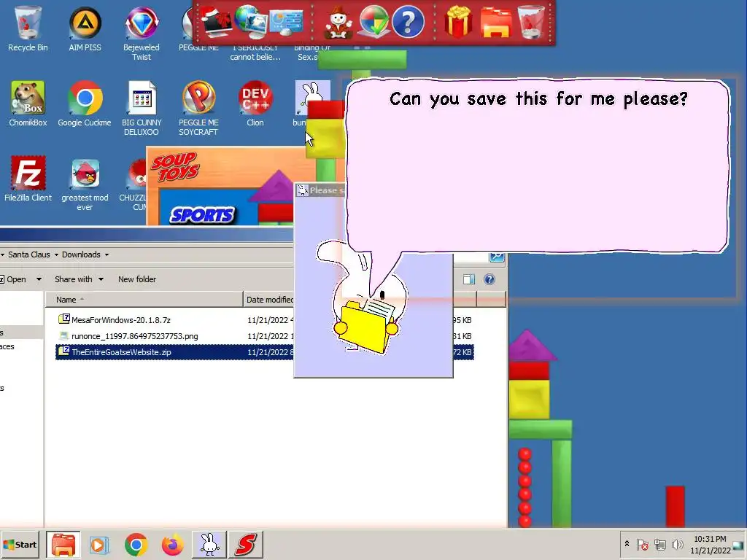This screenshot has height=560, width=747.
Task: Show hidden system tray icons
Action: [627, 544]
